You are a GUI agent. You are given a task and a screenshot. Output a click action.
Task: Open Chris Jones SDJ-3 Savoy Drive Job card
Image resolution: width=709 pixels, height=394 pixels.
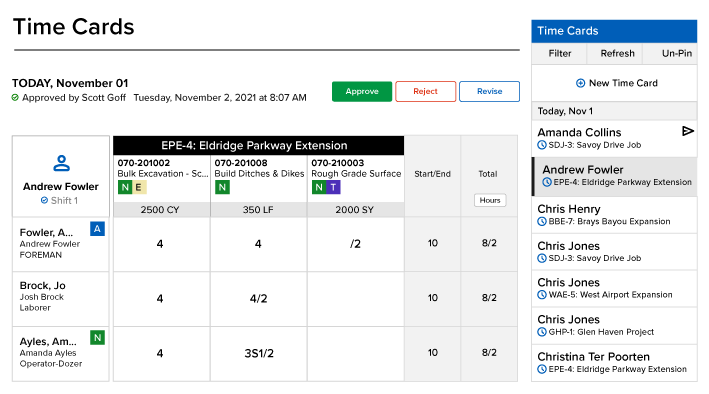coord(614,252)
